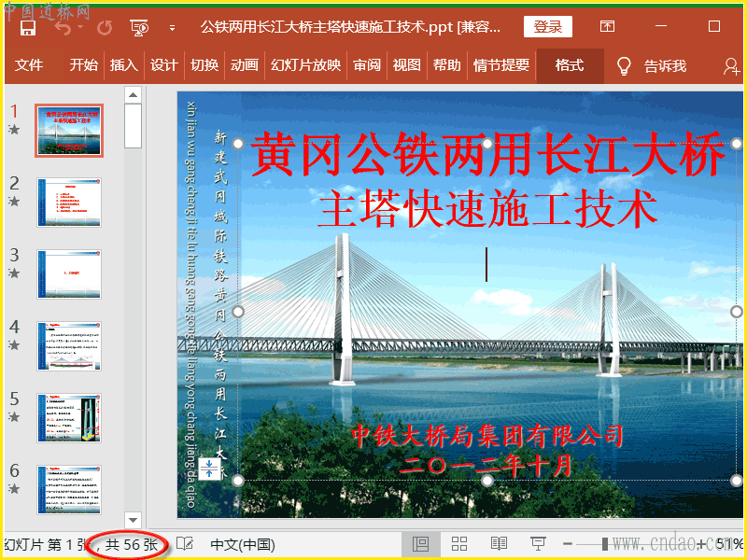
Task: Click the vertical pinyin text on slide
Action: [190, 305]
